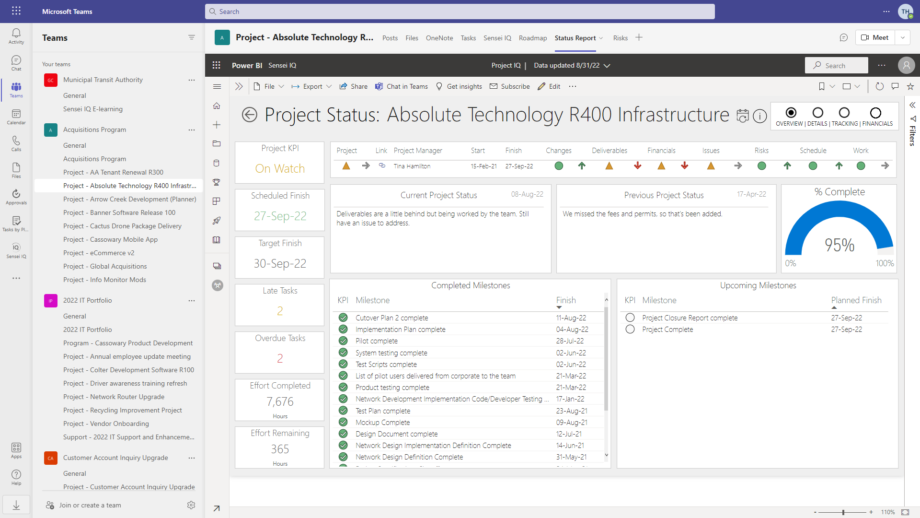Click Create plus icon in Power BI rail
Viewport: 920px width, 518px height.
(217, 124)
